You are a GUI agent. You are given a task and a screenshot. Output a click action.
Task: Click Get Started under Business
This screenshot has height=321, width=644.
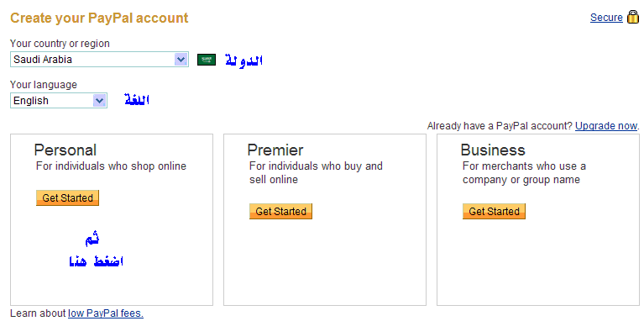pos(494,211)
